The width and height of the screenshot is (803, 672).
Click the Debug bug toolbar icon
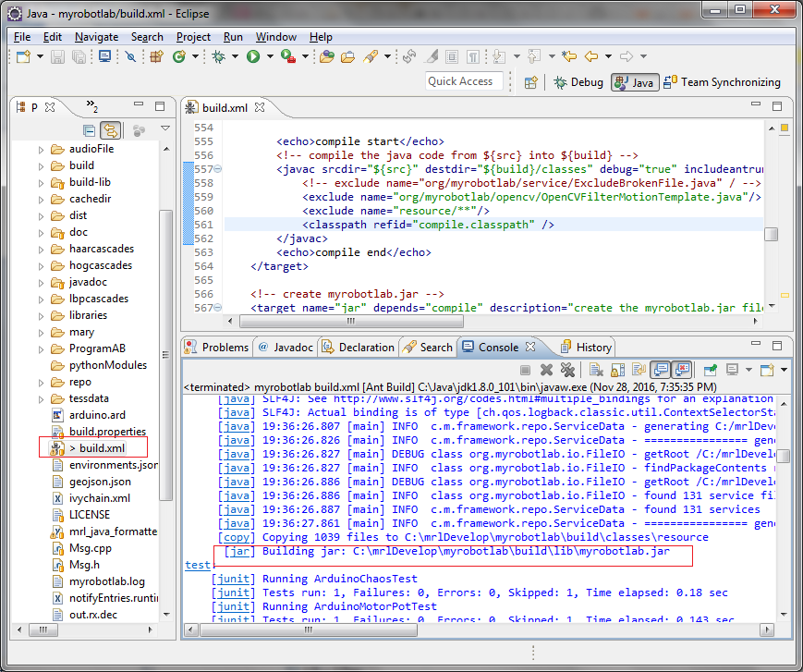pos(219,56)
